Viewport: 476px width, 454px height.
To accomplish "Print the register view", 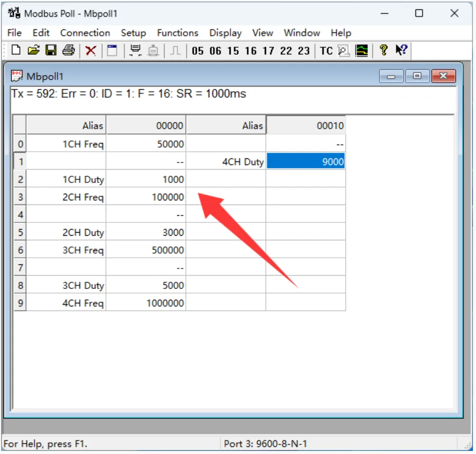I will [x=69, y=50].
